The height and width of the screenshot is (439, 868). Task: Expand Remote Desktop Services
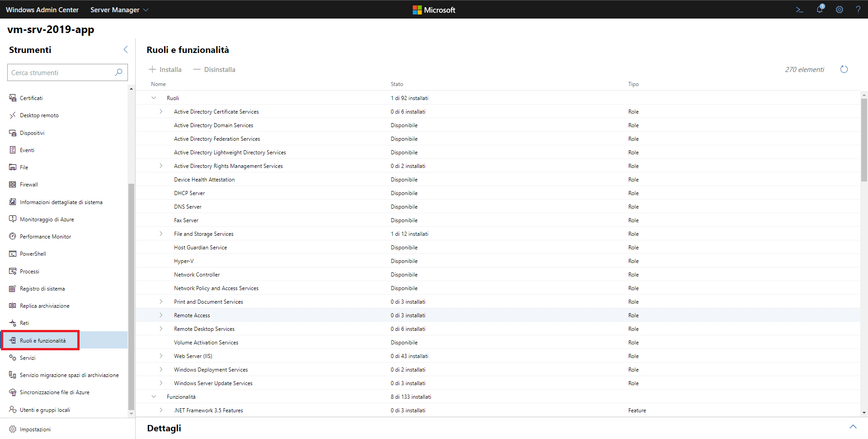pyautogui.click(x=161, y=329)
